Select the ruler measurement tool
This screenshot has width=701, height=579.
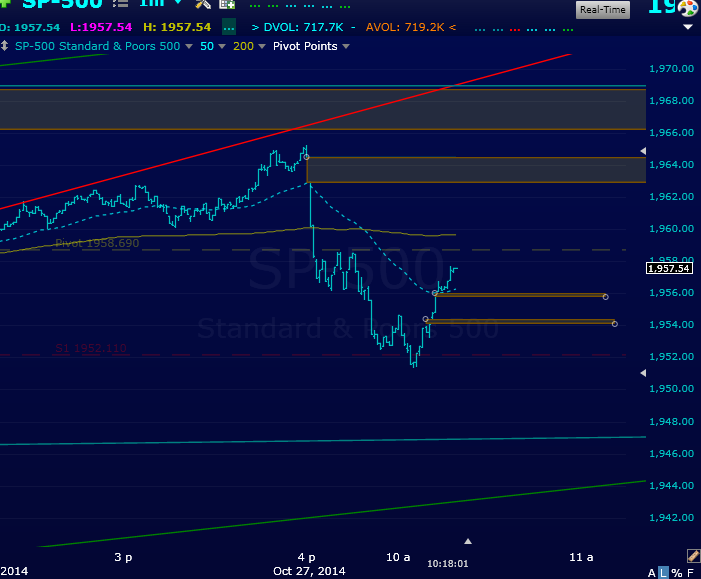coord(693,555)
